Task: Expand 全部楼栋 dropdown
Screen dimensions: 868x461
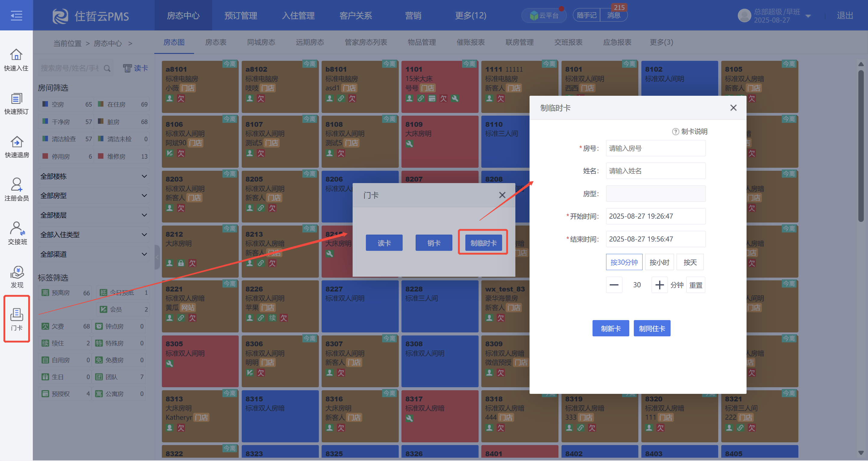Action: [93, 176]
